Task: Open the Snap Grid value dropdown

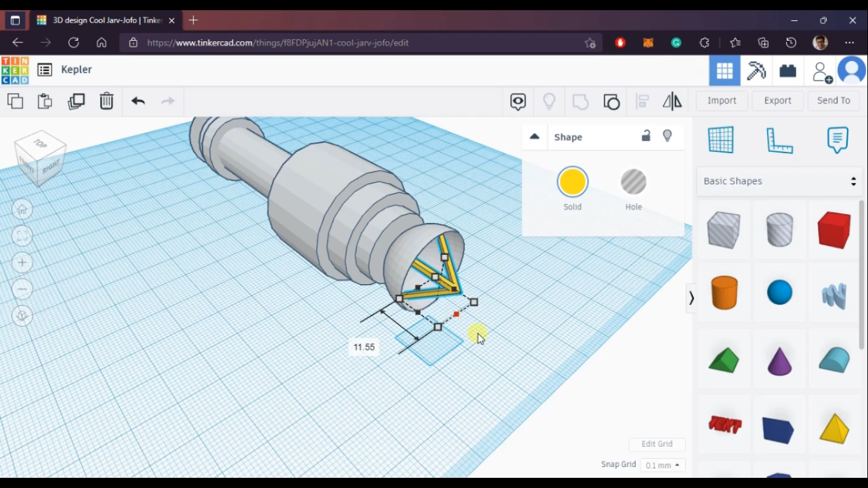Action: pos(662,465)
